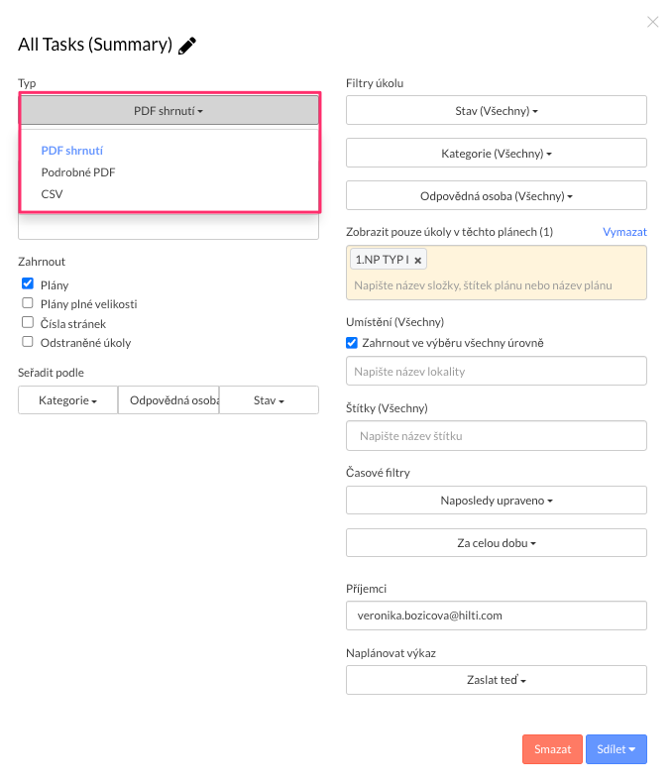Image resolution: width=672 pixels, height=784 pixels.
Task: Select Podrobné PDF from type menu
Action: 78,172
